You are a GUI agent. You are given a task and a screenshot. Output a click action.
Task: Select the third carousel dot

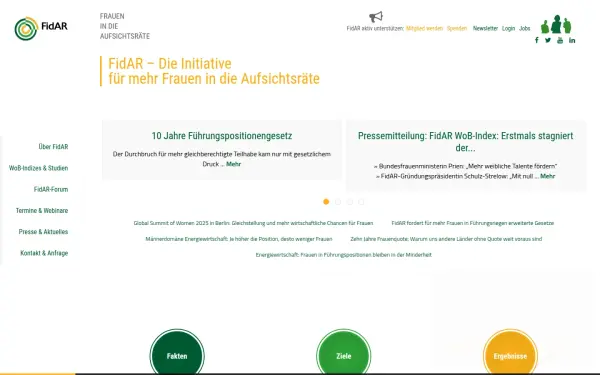[x=349, y=202]
